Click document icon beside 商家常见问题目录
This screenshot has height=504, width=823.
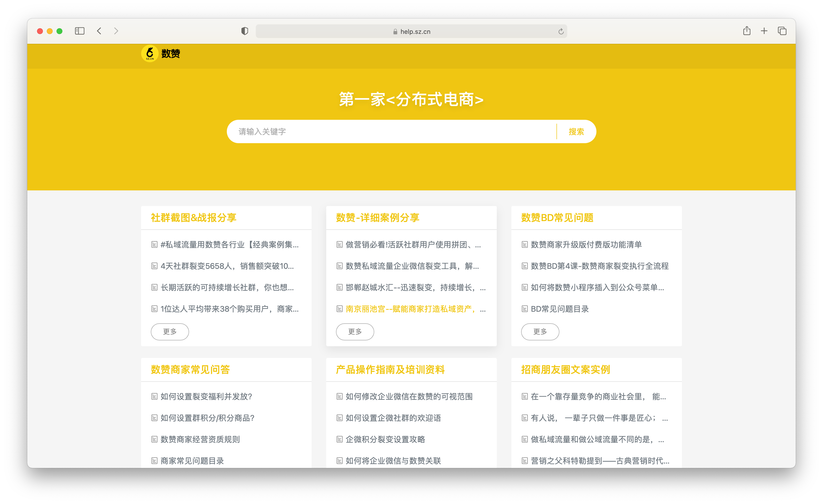pyautogui.click(x=154, y=461)
